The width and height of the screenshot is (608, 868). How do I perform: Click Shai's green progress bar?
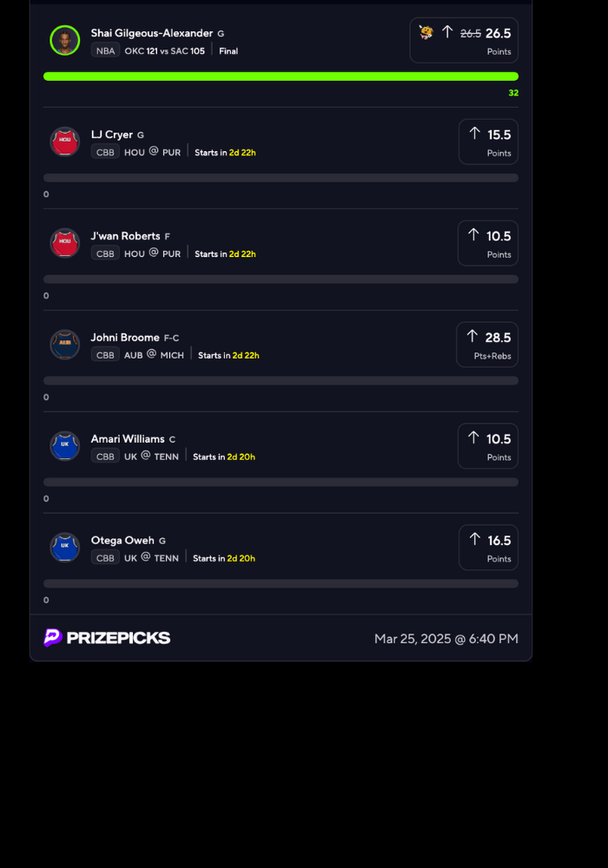coord(281,76)
